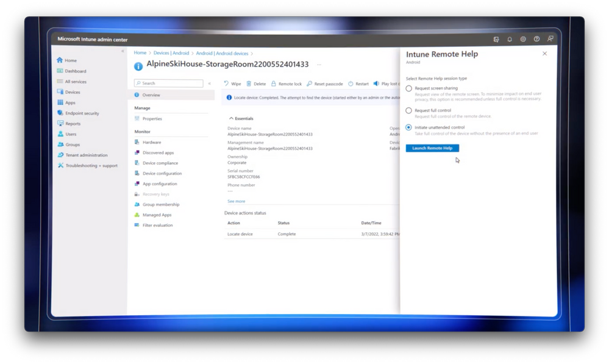Open App configuration

[x=155, y=184]
